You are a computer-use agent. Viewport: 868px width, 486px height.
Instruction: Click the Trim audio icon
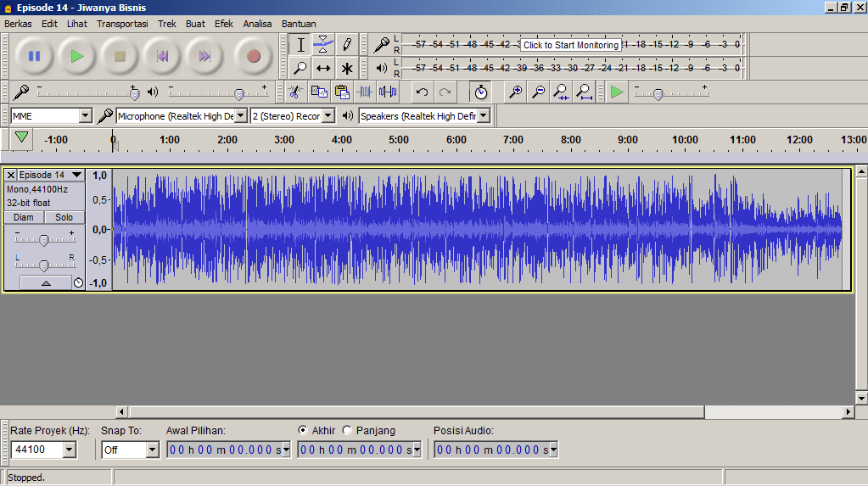pyautogui.click(x=365, y=92)
